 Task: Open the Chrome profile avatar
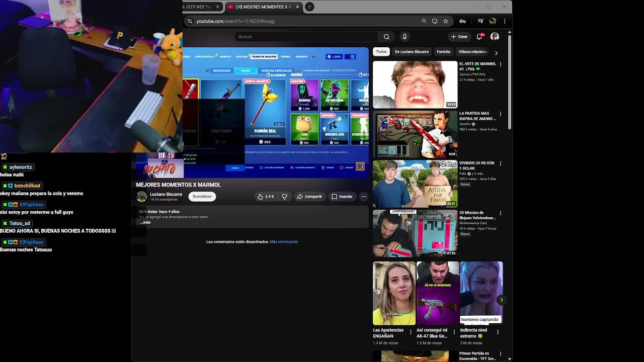[x=493, y=21]
